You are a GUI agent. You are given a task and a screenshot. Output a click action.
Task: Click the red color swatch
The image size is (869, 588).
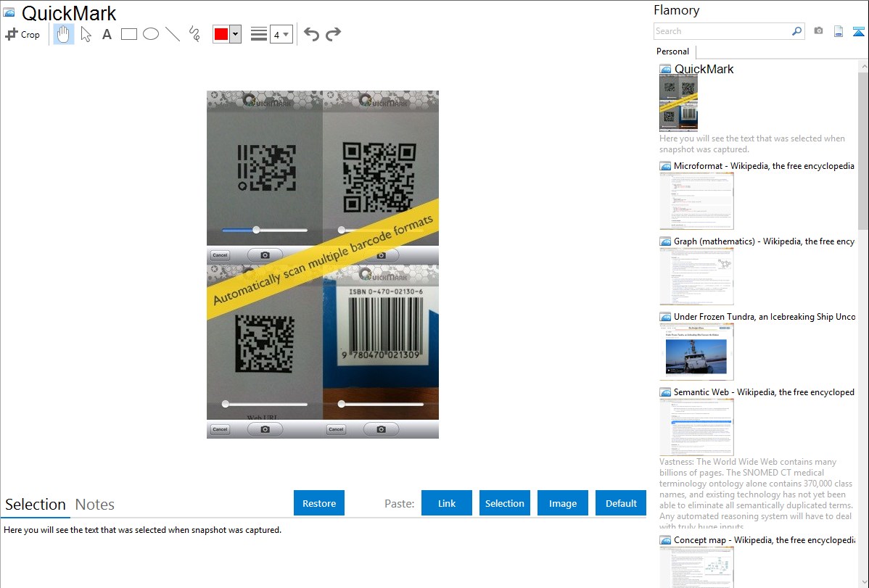pos(221,34)
